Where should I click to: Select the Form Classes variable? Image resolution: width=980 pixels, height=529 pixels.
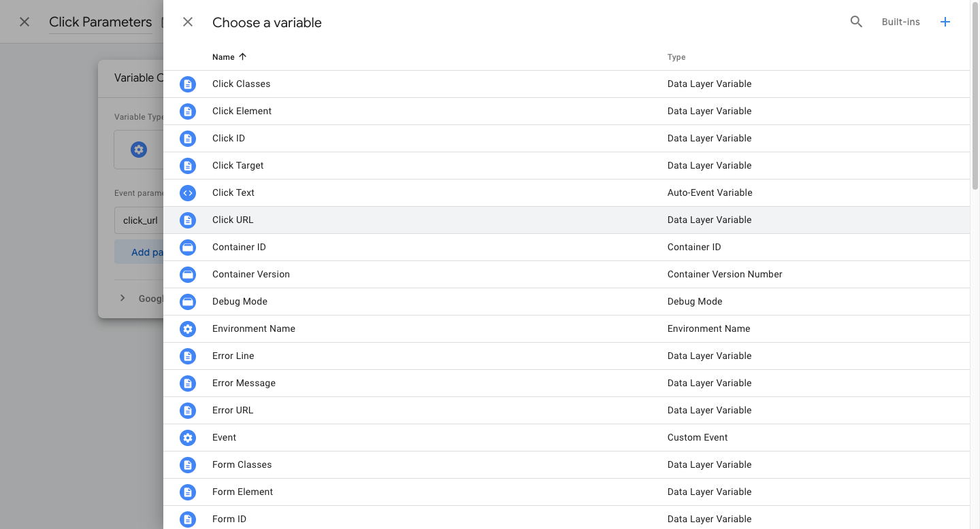coord(242,465)
